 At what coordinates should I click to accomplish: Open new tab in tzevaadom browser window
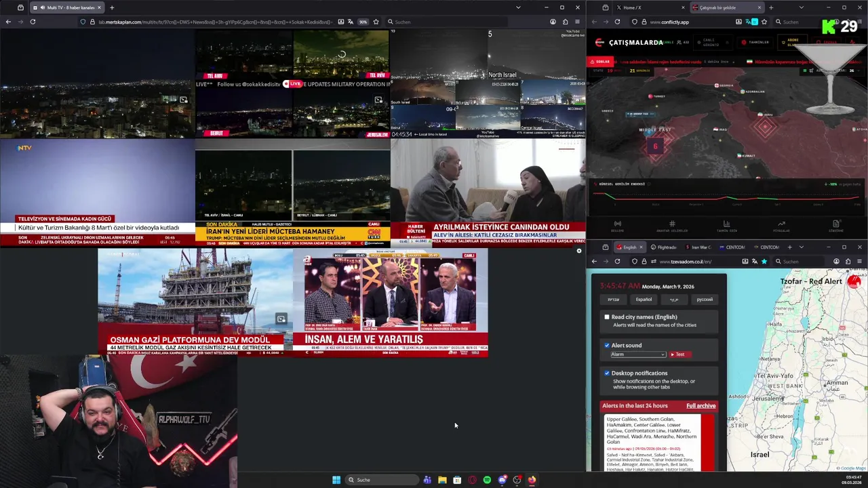(789, 247)
